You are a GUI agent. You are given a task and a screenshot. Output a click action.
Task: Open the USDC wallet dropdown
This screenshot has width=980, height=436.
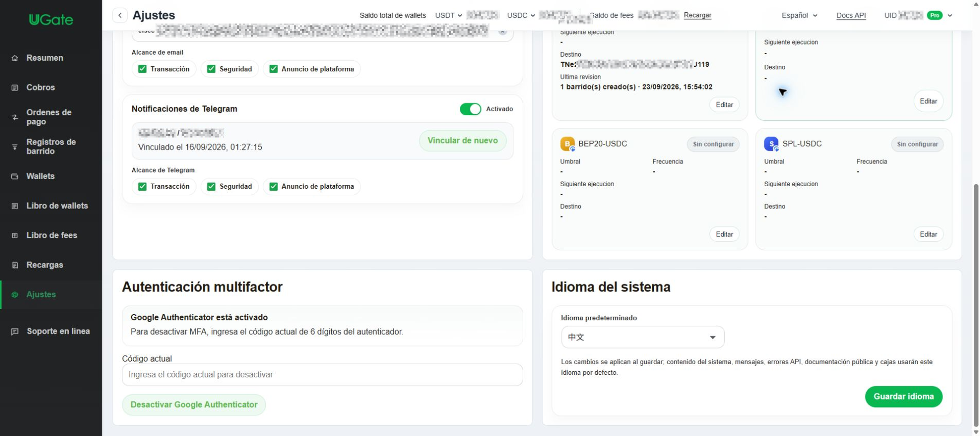[x=521, y=15]
